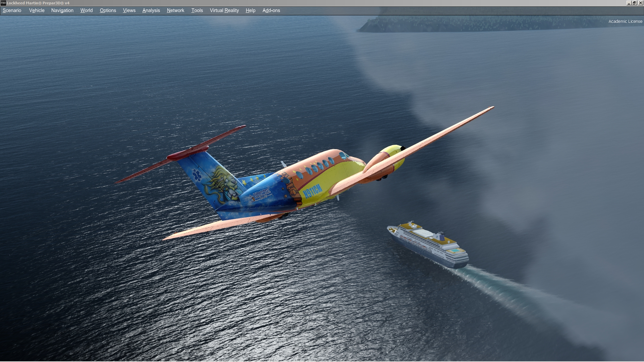Open the Tools menu

pos(197,10)
